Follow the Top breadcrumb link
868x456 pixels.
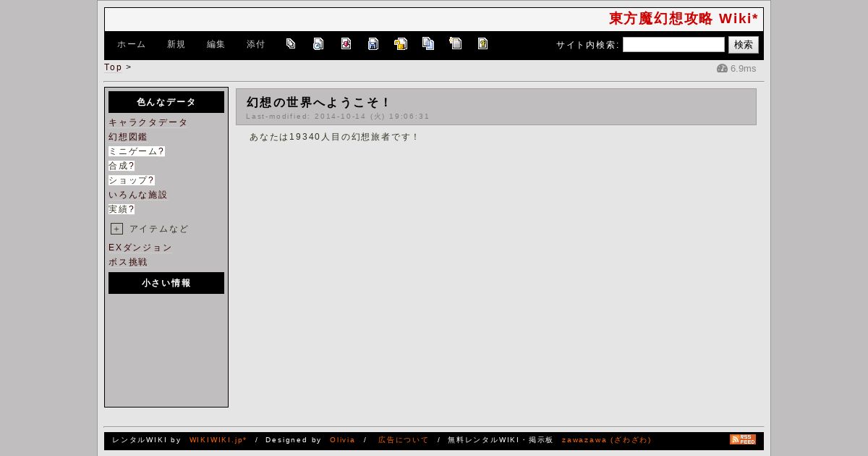click(x=113, y=67)
